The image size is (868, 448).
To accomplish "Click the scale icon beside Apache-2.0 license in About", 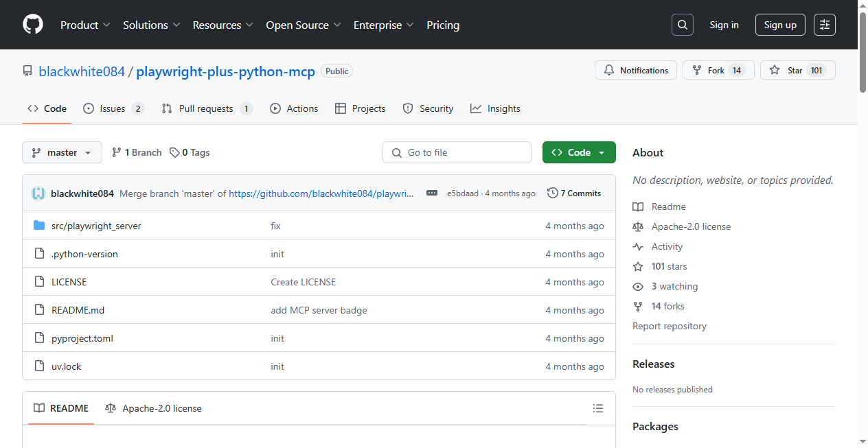I will 638,226.
